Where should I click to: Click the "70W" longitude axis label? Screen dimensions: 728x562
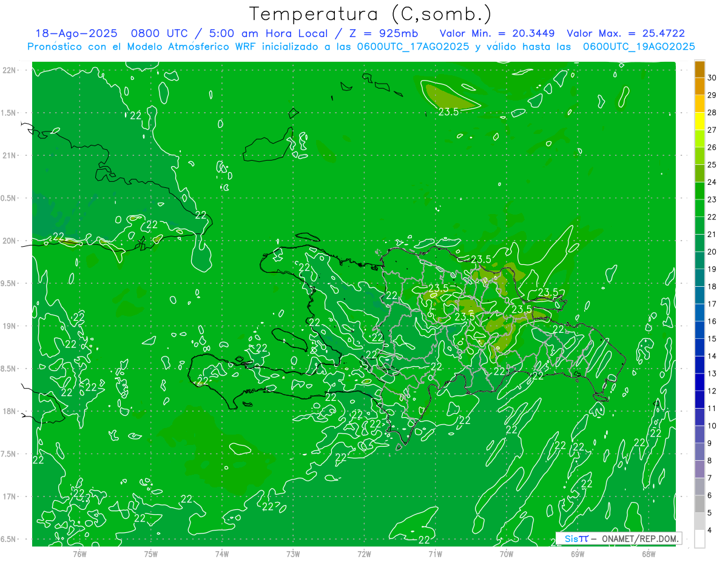pyautogui.click(x=507, y=554)
